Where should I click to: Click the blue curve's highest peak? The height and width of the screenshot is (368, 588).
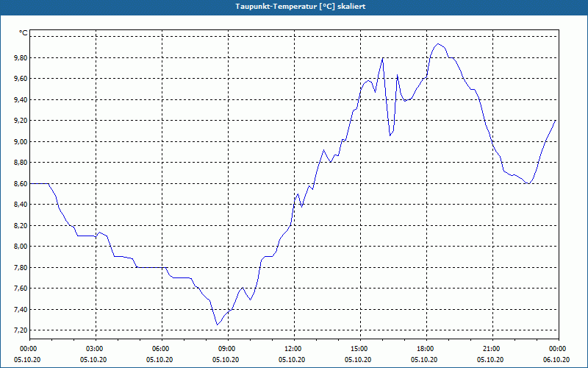click(437, 44)
